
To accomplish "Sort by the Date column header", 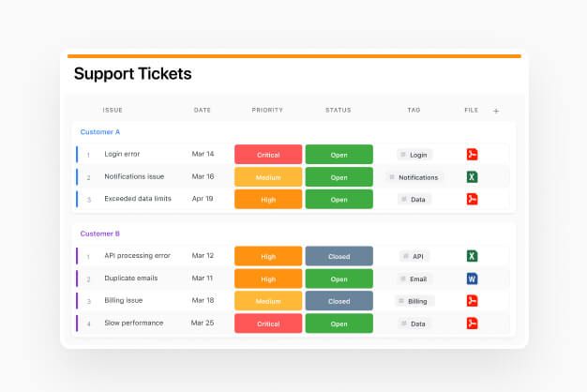I will tap(203, 111).
